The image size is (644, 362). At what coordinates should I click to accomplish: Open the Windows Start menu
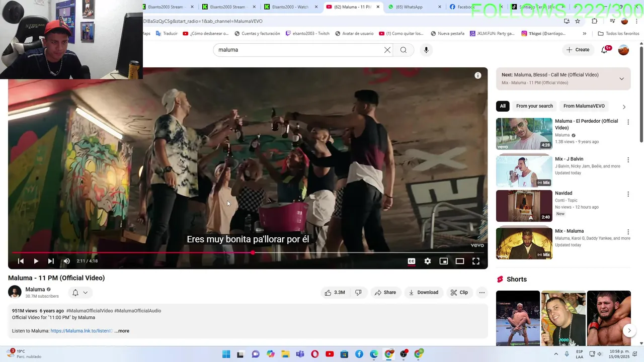click(226, 354)
